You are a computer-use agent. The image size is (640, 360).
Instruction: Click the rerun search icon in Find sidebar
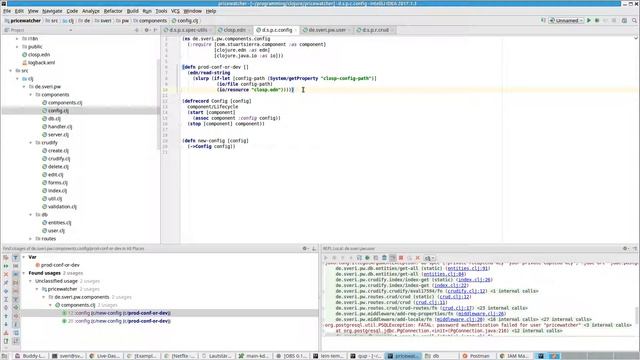[6, 266]
